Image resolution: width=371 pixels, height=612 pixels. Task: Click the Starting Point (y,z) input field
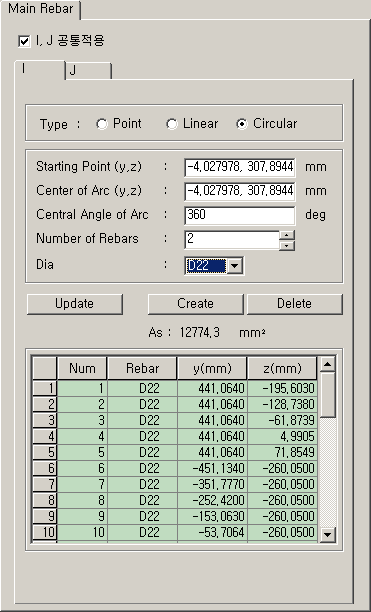coord(240,167)
